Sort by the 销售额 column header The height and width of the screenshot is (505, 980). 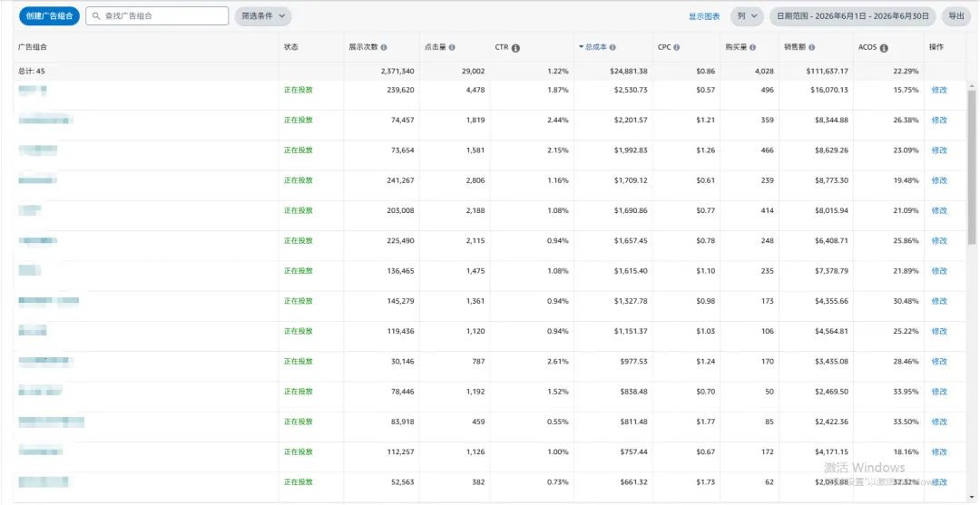(796, 47)
